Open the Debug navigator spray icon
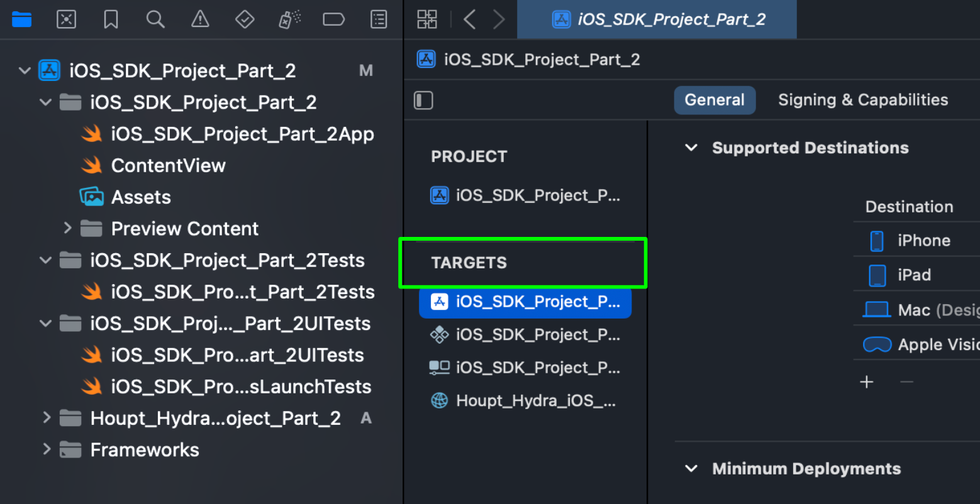This screenshot has height=504, width=980. tap(289, 19)
